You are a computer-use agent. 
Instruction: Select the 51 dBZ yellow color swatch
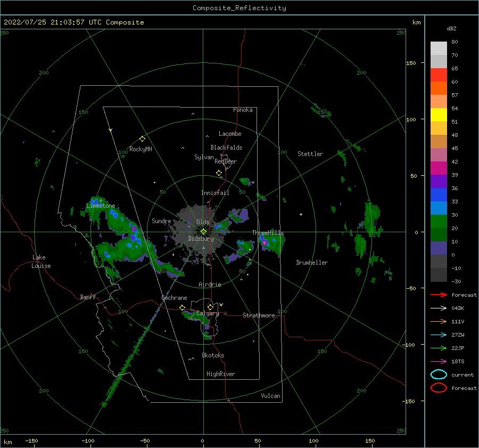pos(439,115)
